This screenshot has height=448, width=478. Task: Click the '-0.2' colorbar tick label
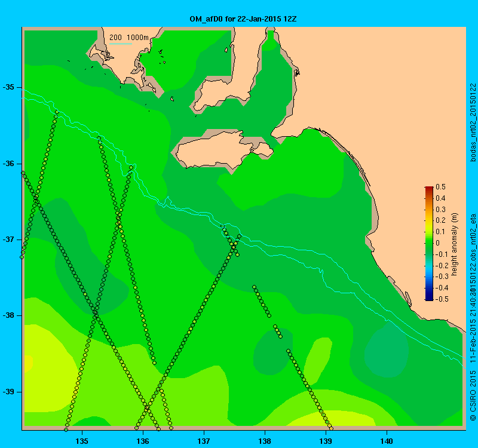point(440,265)
